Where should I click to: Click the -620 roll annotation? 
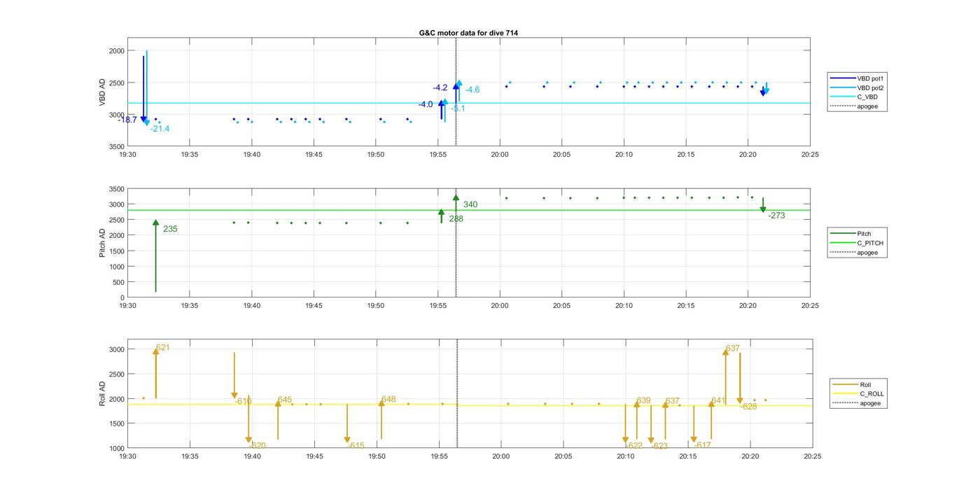pyautogui.click(x=258, y=446)
